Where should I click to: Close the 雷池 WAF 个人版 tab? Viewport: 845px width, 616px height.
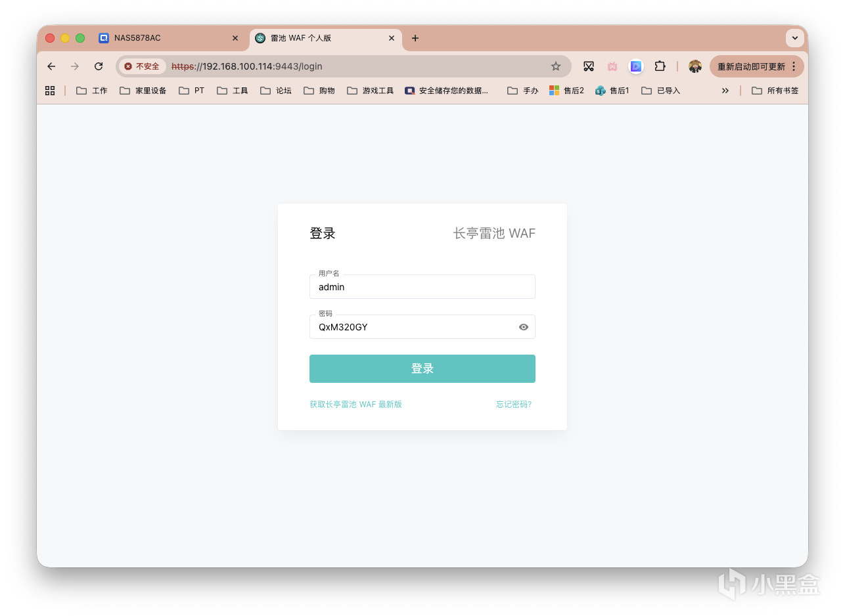point(392,38)
